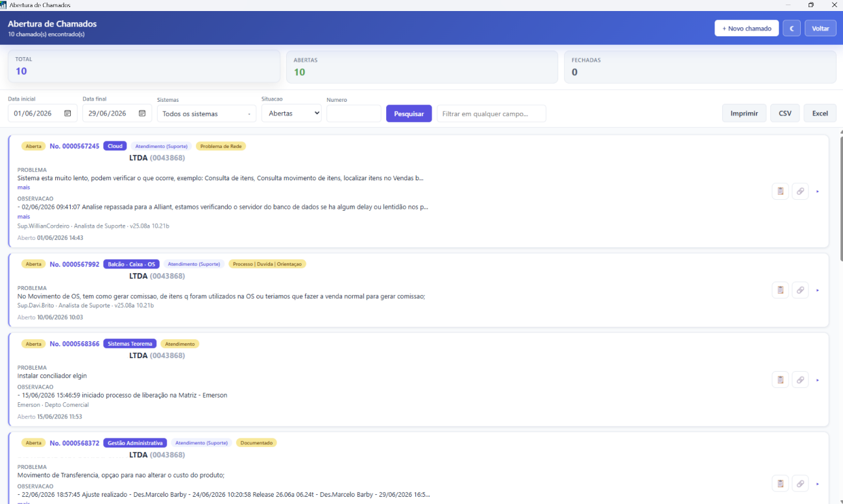This screenshot has height=504, width=843.
Task: Click 'Emerson · Depto Comercial' text
Action: 53,405
